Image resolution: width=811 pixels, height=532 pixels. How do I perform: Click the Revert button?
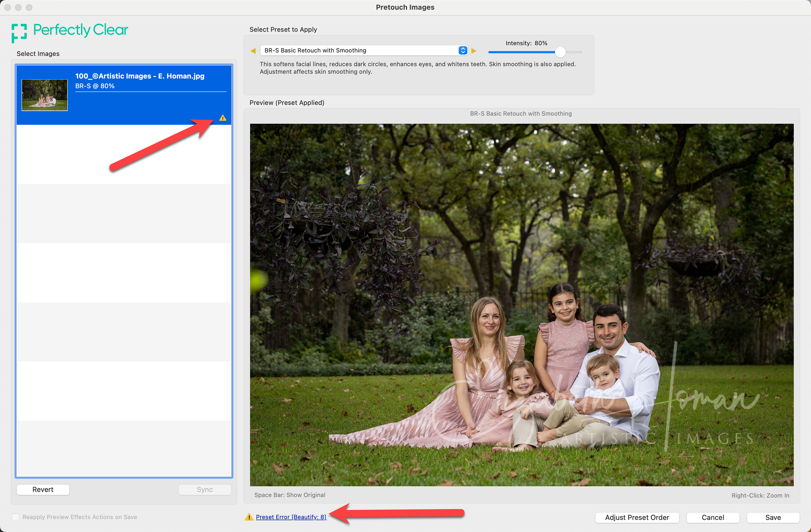pos(43,489)
